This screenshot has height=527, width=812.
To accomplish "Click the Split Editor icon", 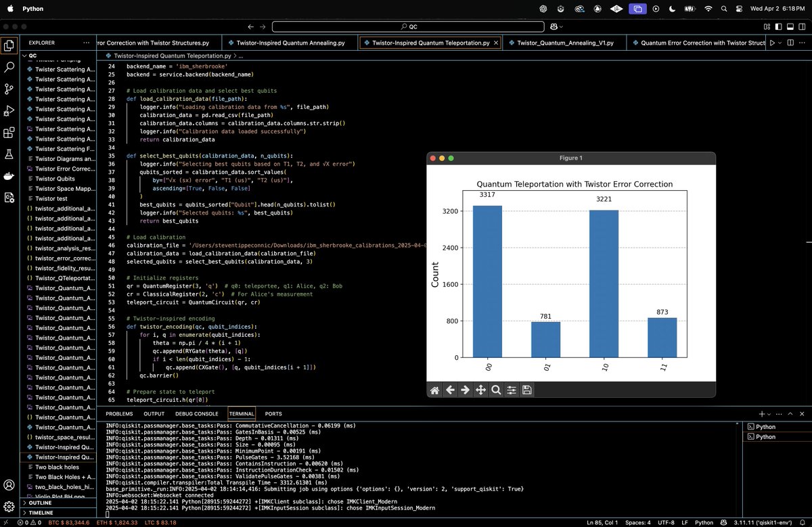I will click(790, 43).
